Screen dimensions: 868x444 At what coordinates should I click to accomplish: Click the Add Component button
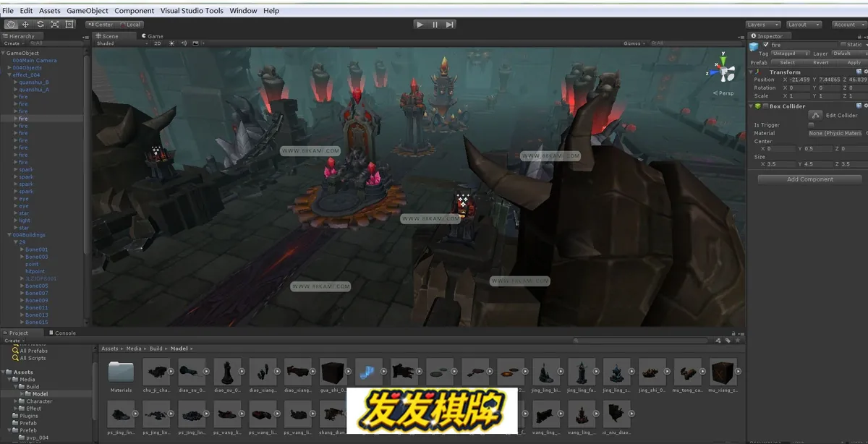[809, 179]
